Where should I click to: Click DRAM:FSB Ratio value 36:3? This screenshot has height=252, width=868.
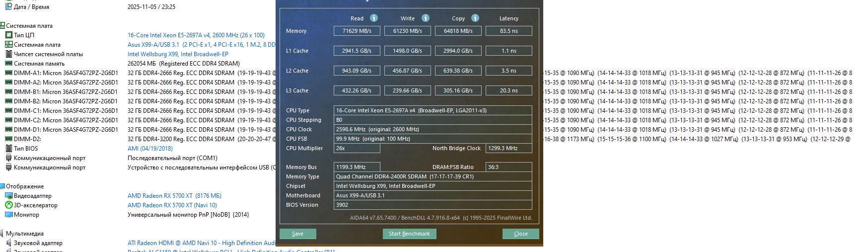click(x=509, y=167)
